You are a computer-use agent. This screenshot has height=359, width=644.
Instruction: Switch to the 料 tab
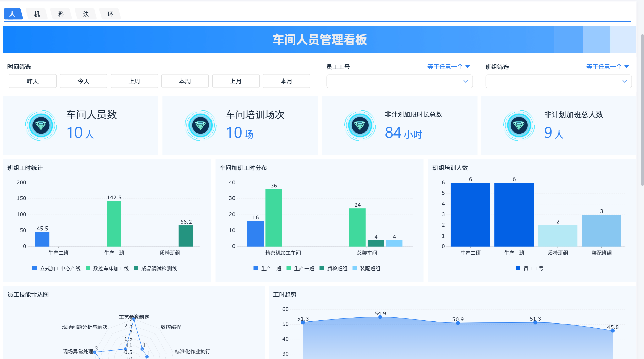pyautogui.click(x=61, y=14)
